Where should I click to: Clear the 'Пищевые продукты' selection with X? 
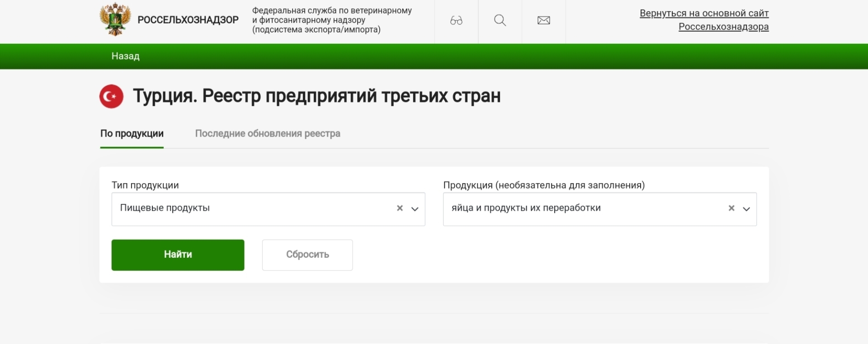point(400,208)
